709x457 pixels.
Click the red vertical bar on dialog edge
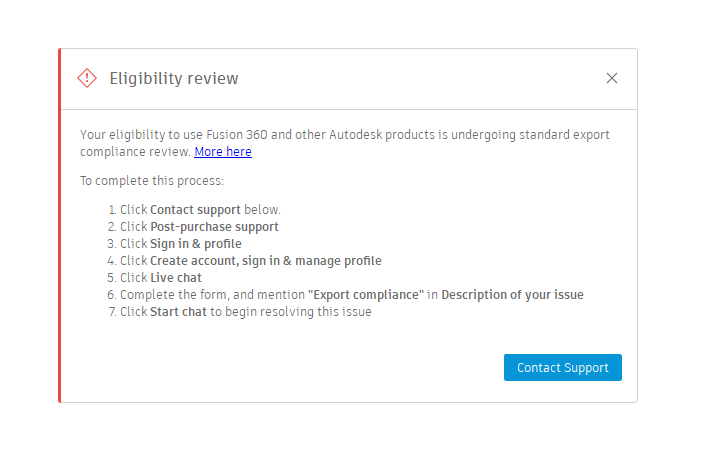[x=60, y=225]
